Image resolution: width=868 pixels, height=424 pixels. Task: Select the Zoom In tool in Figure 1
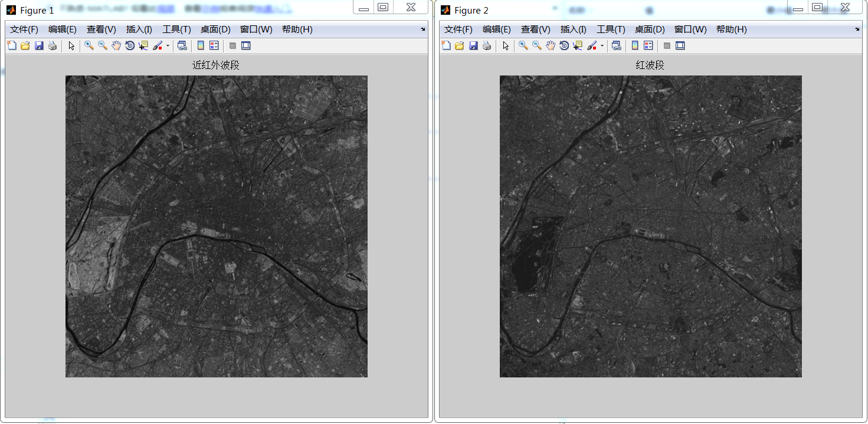[x=89, y=45]
